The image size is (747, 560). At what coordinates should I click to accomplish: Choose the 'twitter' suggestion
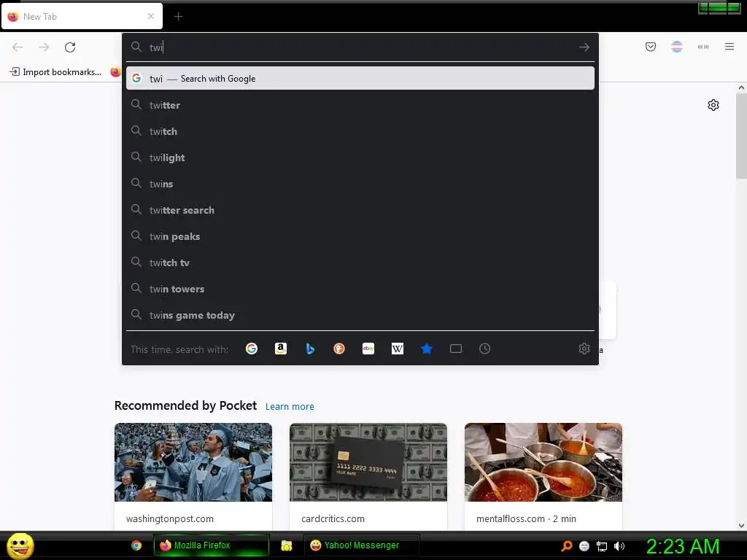click(360, 105)
